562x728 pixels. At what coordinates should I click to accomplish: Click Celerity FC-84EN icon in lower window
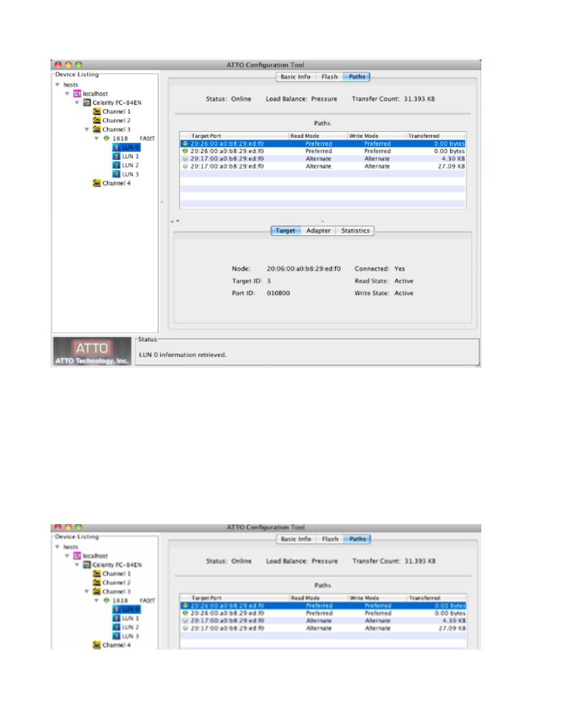[87, 565]
